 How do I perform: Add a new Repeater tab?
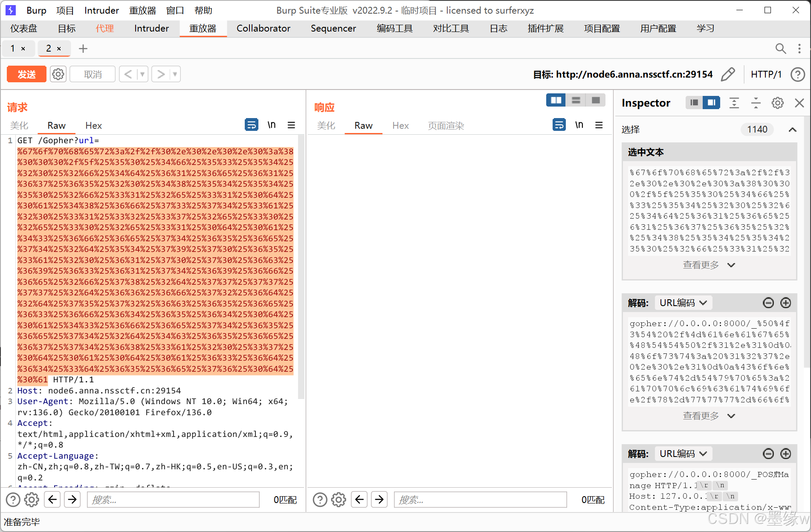coord(83,49)
